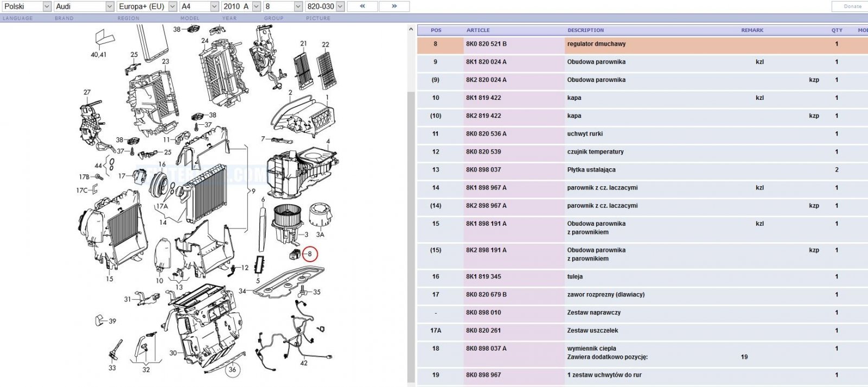The image size is (868, 387).
Task: Open the Brand dropdown showing Audi
Action: 84,7
